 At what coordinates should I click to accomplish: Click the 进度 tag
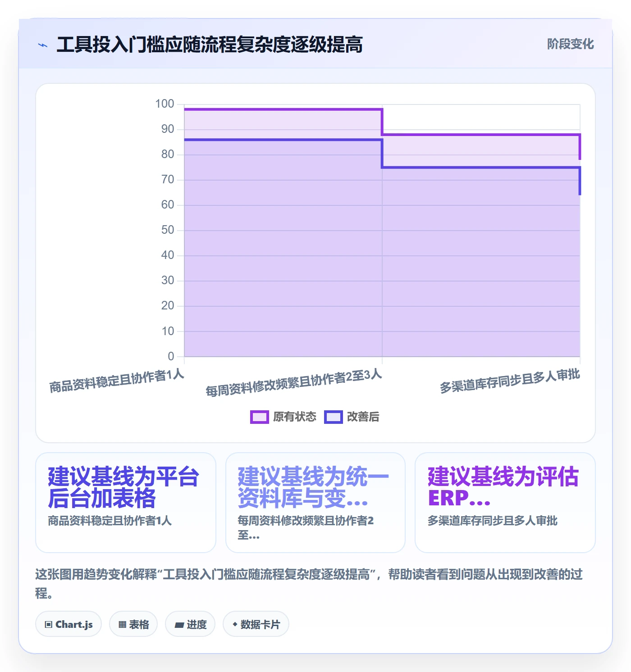coord(190,624)
